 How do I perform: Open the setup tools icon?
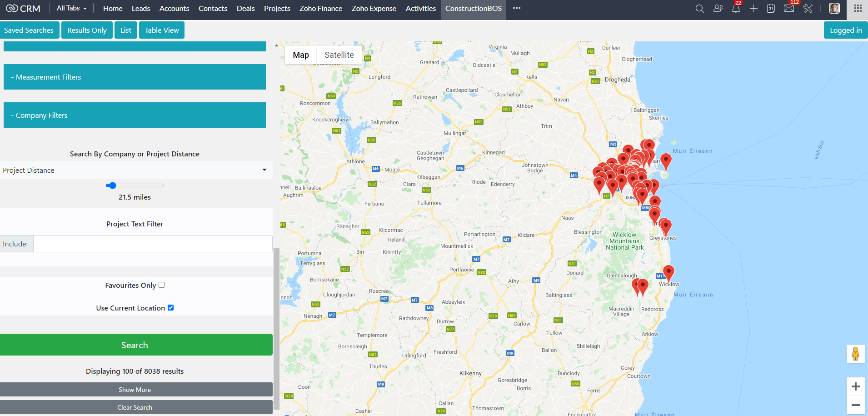pos(808,9)
